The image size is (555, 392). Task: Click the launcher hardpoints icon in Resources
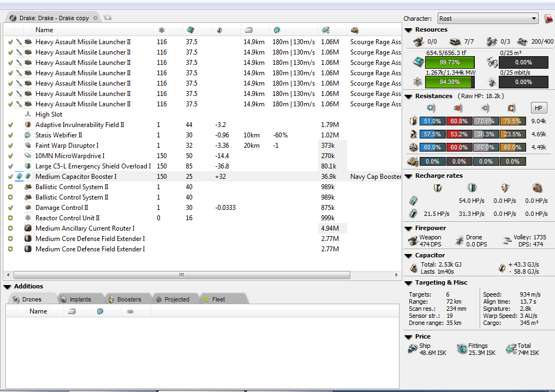(x=456, y=41)
